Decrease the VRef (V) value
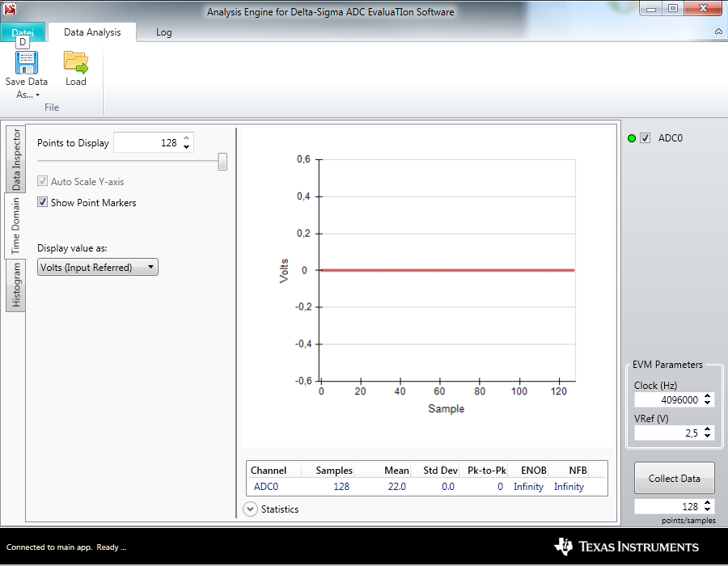This screenshot has height=566, width=728. coord(707,436)
